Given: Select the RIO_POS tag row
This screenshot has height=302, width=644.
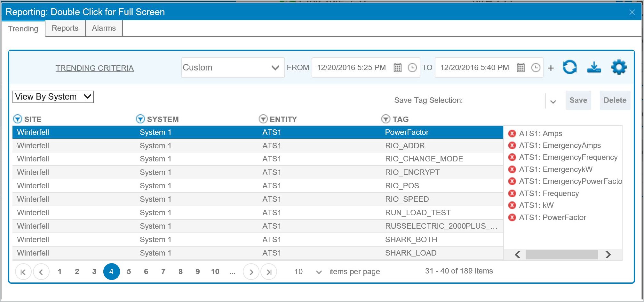Looking at the screenshot, I should 258,186.
